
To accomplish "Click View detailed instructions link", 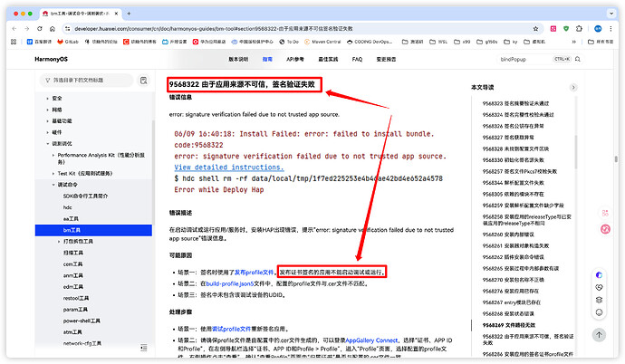I will (229, 168).
